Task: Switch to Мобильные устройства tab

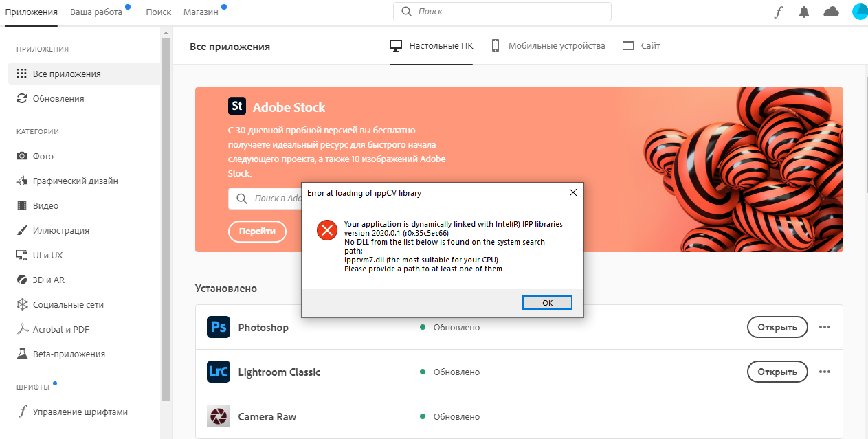Action: tap(548, 46)
